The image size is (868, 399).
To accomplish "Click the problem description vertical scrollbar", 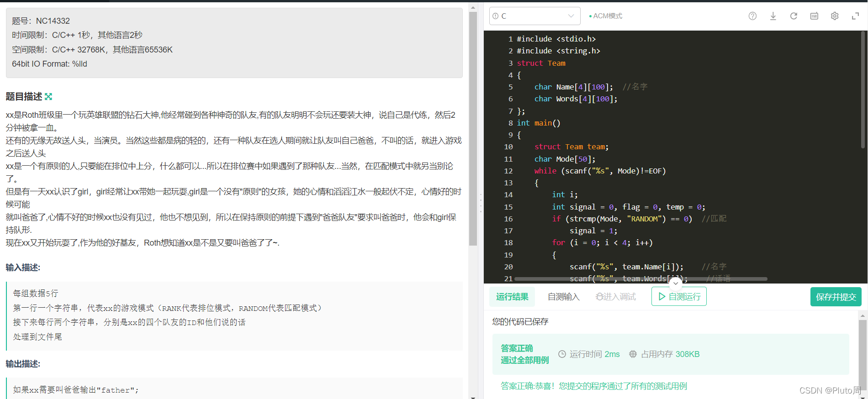I will [x=473, y=128].
